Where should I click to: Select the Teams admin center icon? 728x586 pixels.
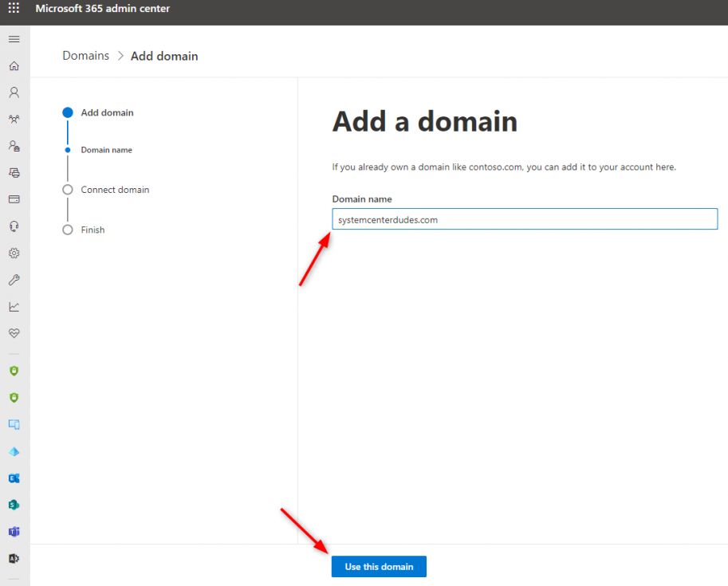coord(13,532)
